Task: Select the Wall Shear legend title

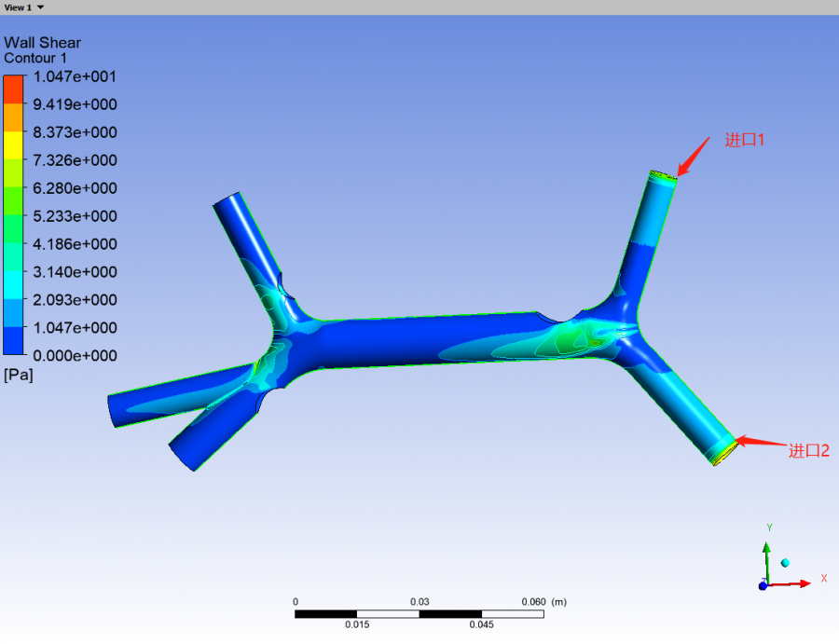Action: click(x=42, y=43)
